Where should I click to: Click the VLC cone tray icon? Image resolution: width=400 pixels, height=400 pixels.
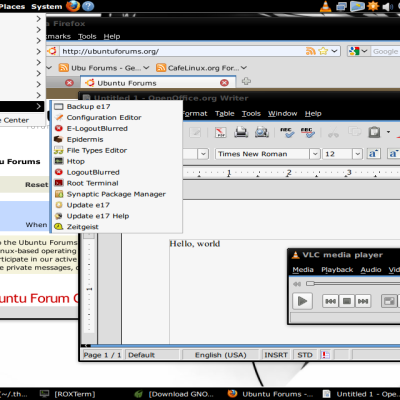click(x=325, y=6)
